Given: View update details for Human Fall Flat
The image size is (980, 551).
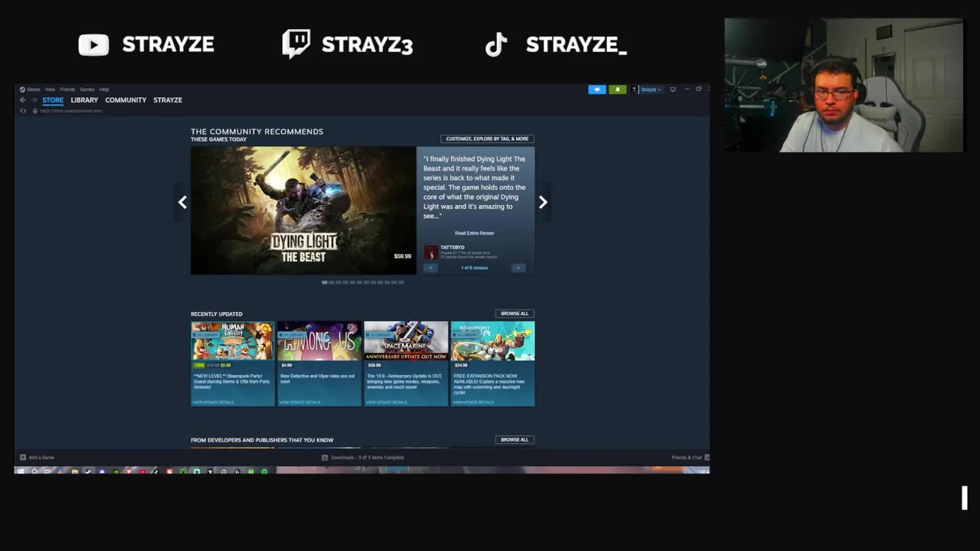Looking at the screenshot, I should point(214,403).
